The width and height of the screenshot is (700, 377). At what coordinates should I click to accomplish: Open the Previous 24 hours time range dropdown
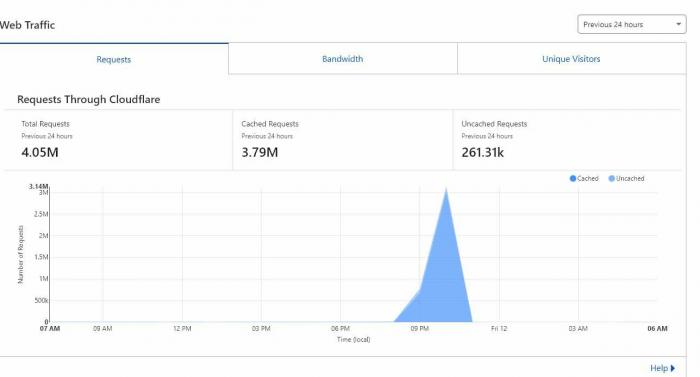632,25
